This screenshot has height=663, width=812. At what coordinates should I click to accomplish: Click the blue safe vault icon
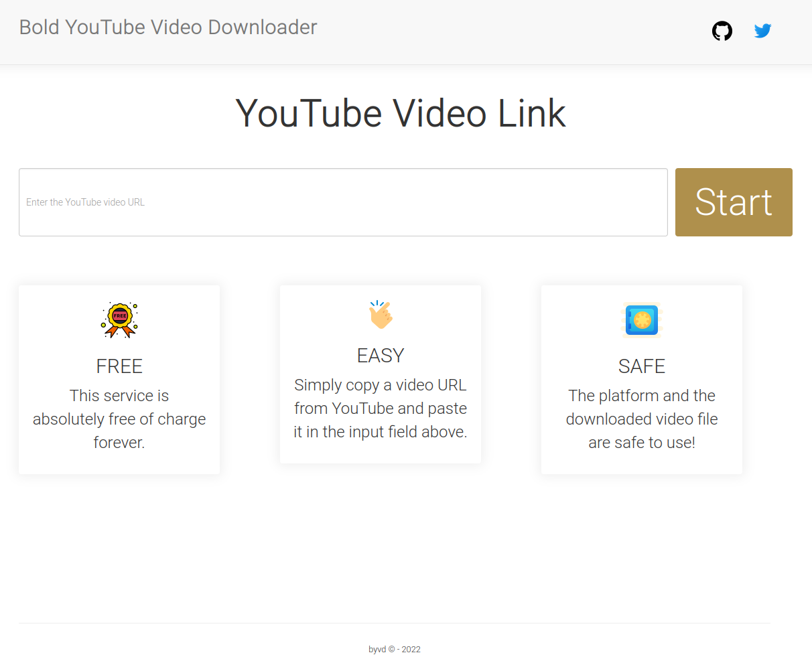[x=642, y=320]
